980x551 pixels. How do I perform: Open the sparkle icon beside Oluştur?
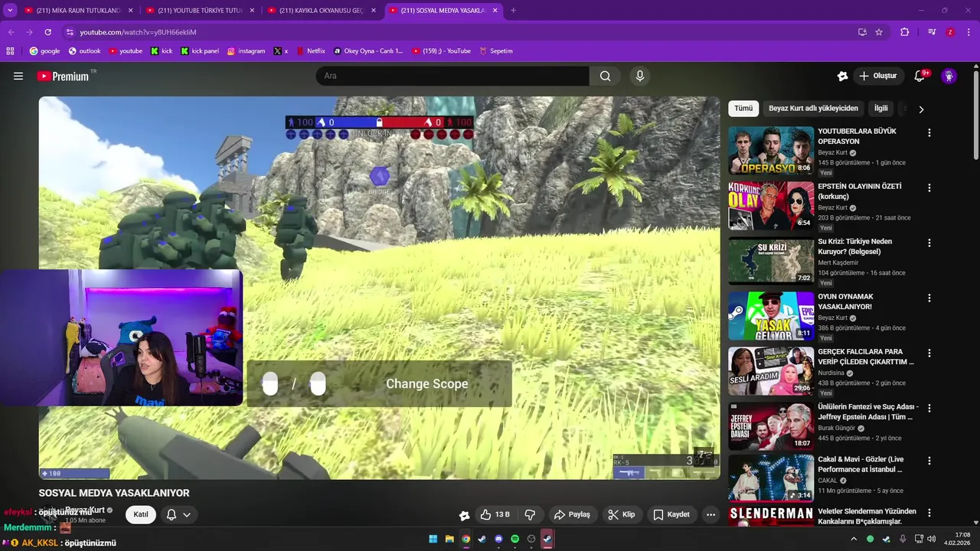click(842, 76)
